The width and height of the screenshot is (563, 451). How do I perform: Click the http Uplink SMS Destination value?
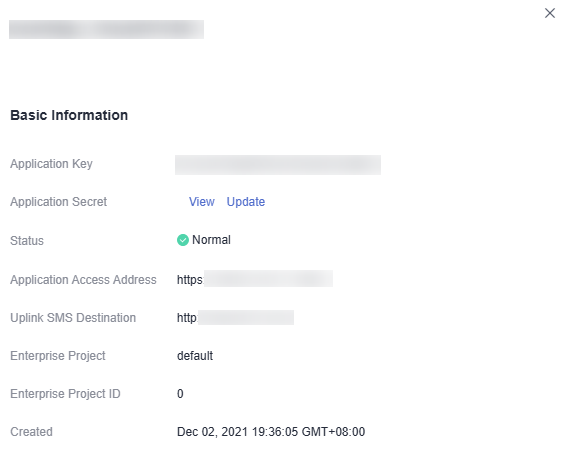point(235,317)
